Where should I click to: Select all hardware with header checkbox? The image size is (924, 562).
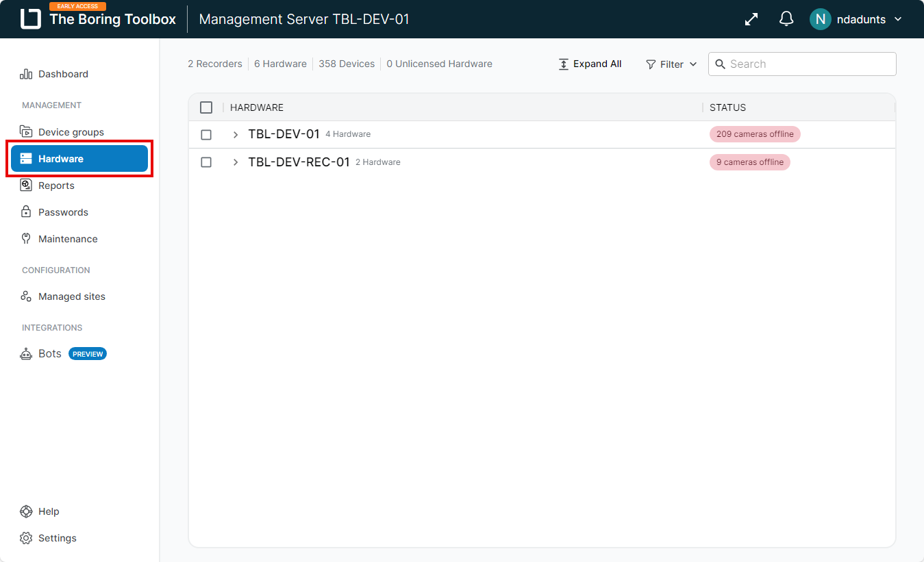click(206, 107)
